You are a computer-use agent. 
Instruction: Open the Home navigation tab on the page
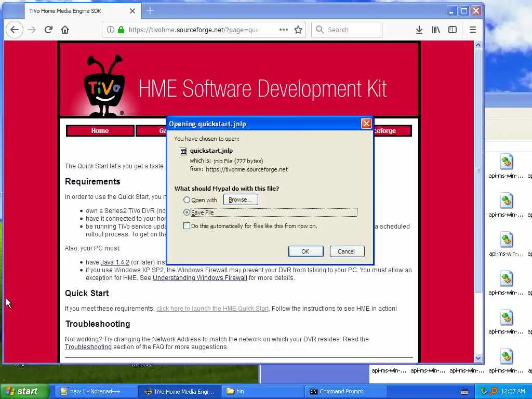(100, 131)
